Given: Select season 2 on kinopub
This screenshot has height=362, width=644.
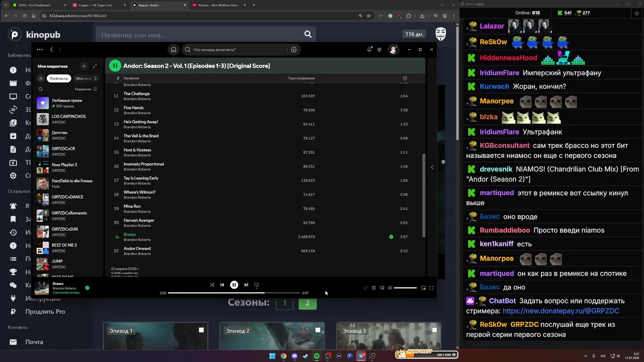Looking at the screenshot, I should click(x=307, y=303).
